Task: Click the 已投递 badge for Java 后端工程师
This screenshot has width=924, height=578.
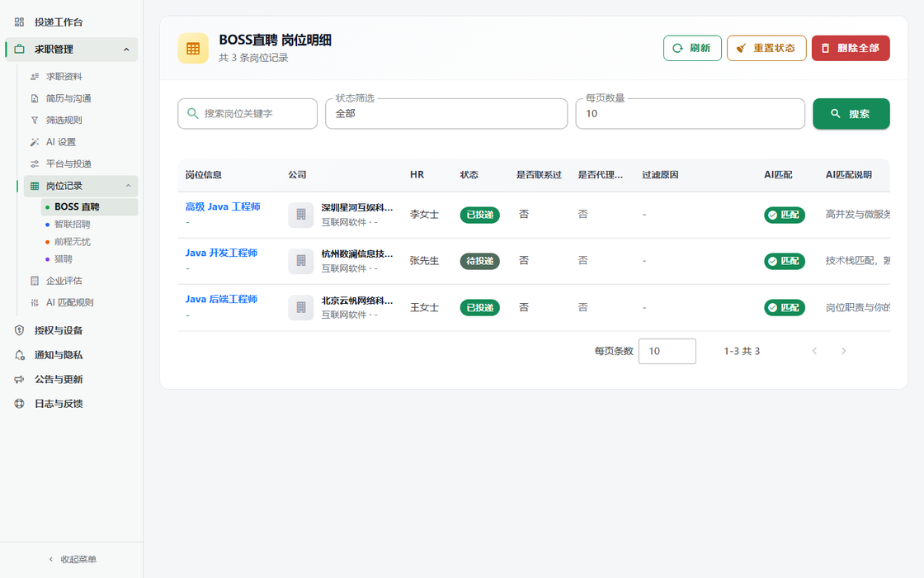Action: 479,307
